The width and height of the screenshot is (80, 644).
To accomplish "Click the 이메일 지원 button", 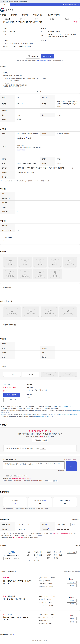I will pos(12,399).
